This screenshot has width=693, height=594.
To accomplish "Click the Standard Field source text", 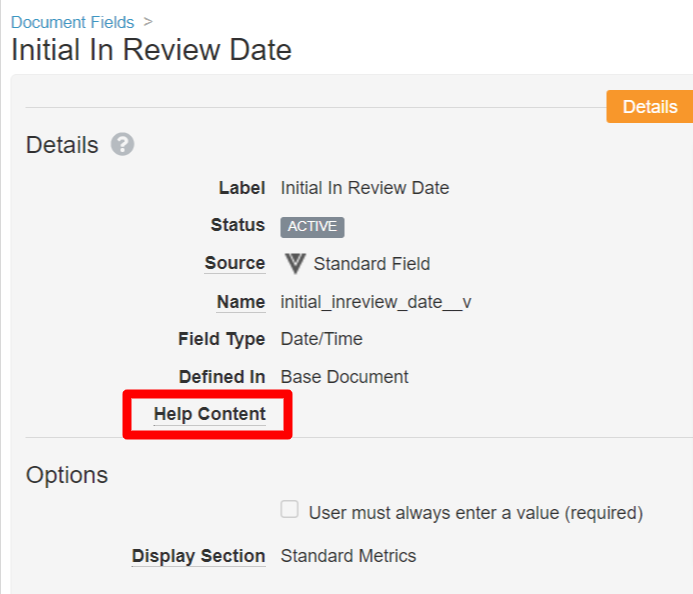I will tap(371, 264).
